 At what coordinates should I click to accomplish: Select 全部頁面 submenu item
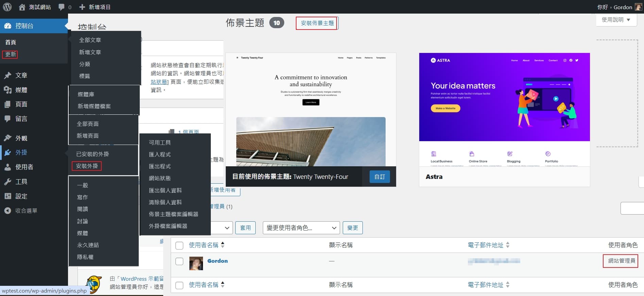click(x=88, y=124)
